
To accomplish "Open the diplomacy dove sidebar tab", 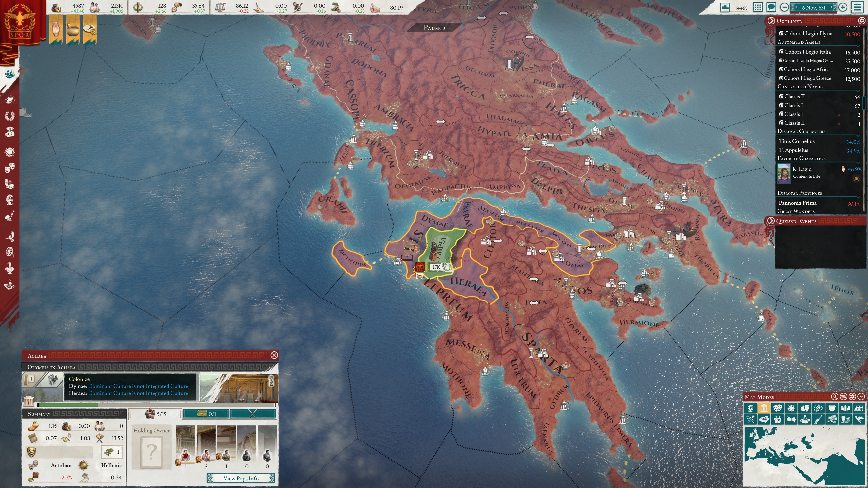I will (10, 236).
